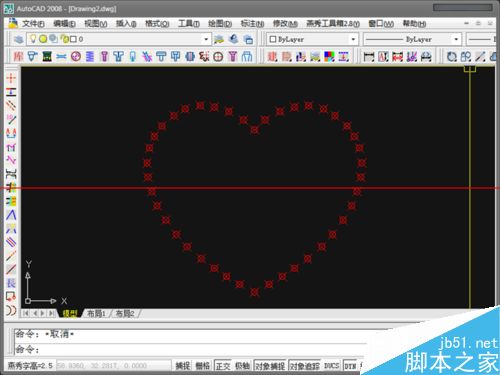This screenshot has height=375, width=500.
Task: Open the 标注(N) menu
Action: coord(252,24)
